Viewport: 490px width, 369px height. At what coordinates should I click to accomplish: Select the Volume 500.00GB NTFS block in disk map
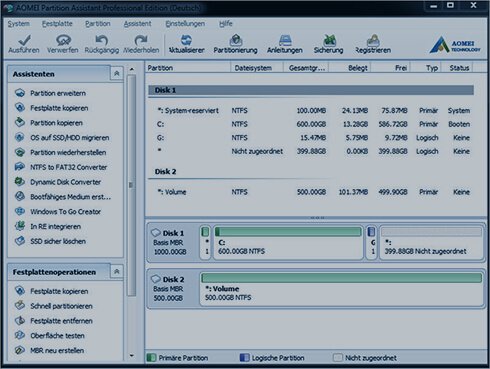click(x=342, y=288)
